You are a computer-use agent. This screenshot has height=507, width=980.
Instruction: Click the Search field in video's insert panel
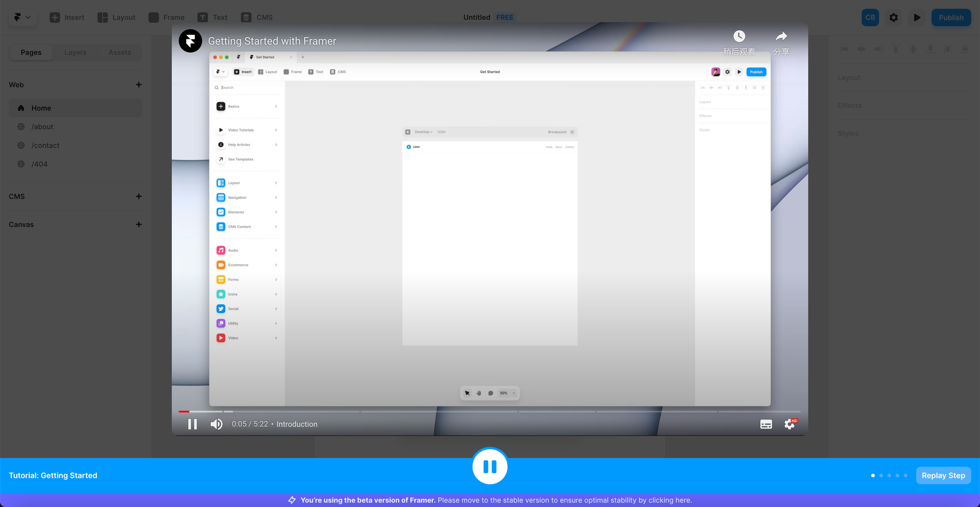[x=246, y=88]
